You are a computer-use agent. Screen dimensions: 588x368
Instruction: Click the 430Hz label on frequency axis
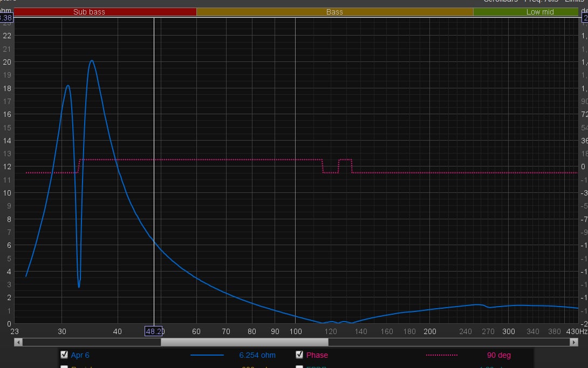[x=577, y=331]
